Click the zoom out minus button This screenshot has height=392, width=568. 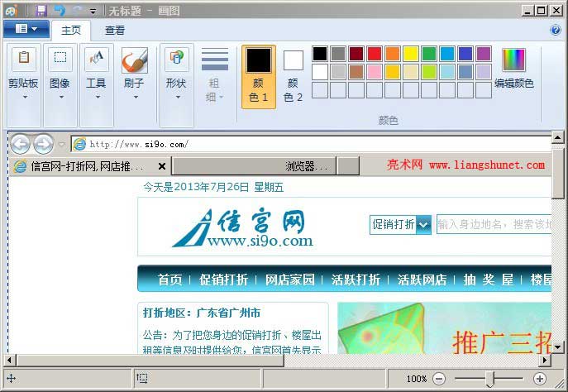point(439,379)
